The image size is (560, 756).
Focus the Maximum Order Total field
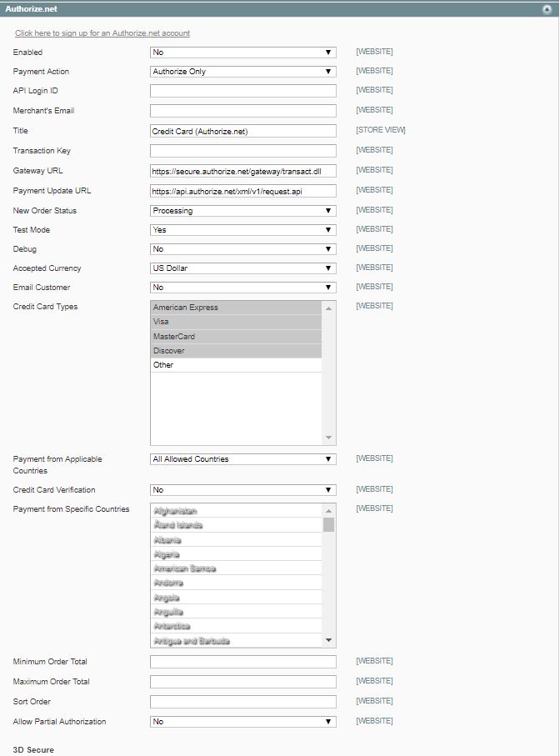pos(242,682)
